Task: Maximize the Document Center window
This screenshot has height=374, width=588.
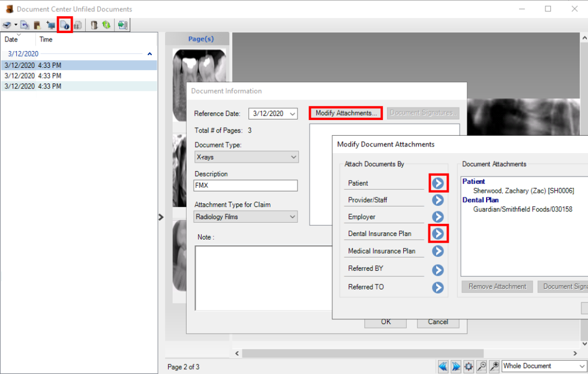Action: point(548,8)
